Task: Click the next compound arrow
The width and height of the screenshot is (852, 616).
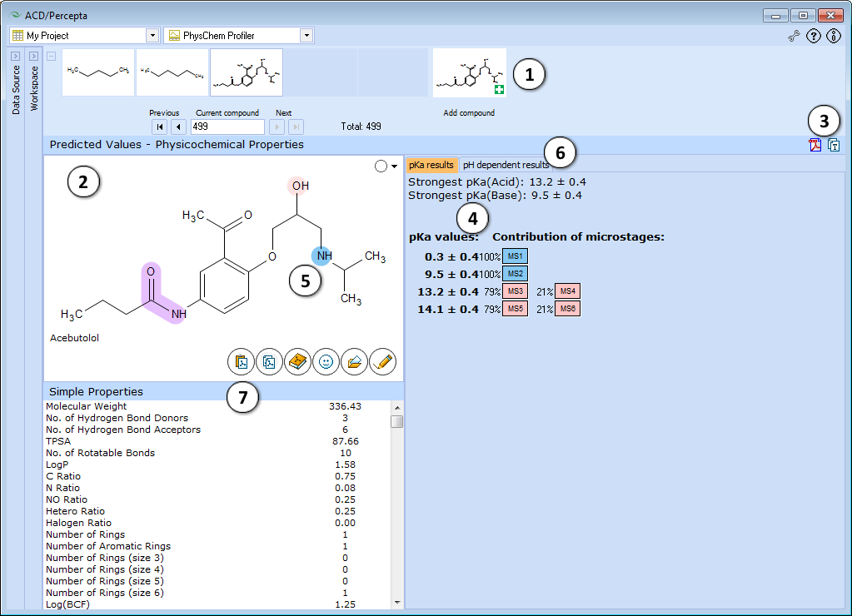Action: tap(277, 127)
